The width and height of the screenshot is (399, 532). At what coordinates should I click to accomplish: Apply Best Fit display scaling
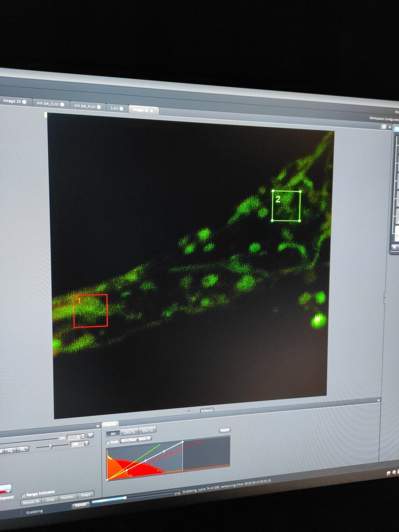pos(145,439)
